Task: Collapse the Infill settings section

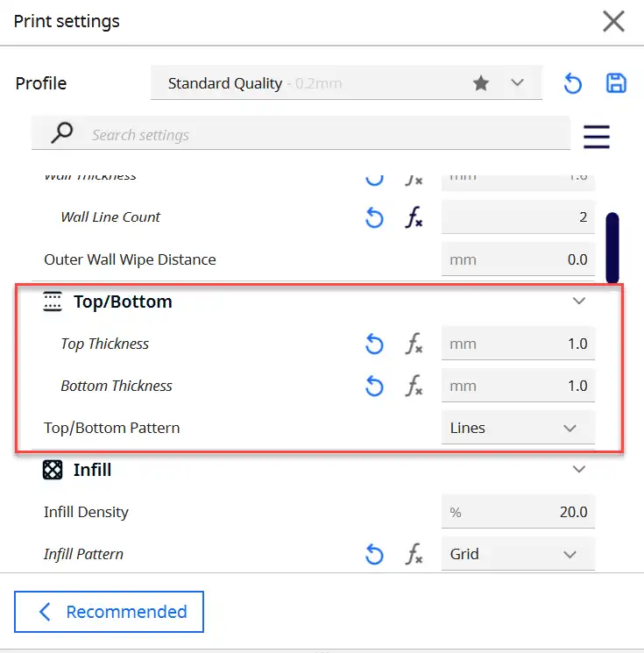Action: tap(579, 469)
